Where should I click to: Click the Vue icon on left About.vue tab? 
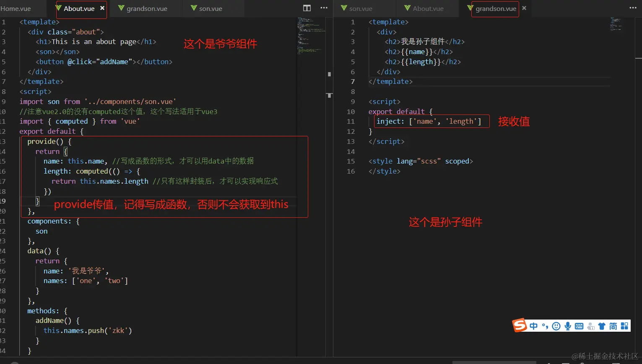point(59,8)
